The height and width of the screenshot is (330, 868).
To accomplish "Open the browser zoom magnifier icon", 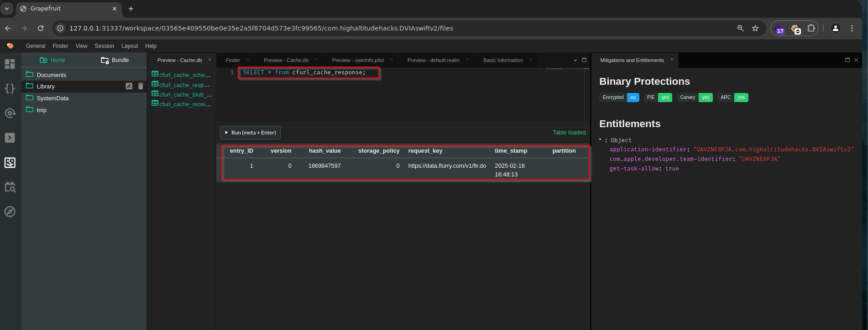I will click(741, 28).
